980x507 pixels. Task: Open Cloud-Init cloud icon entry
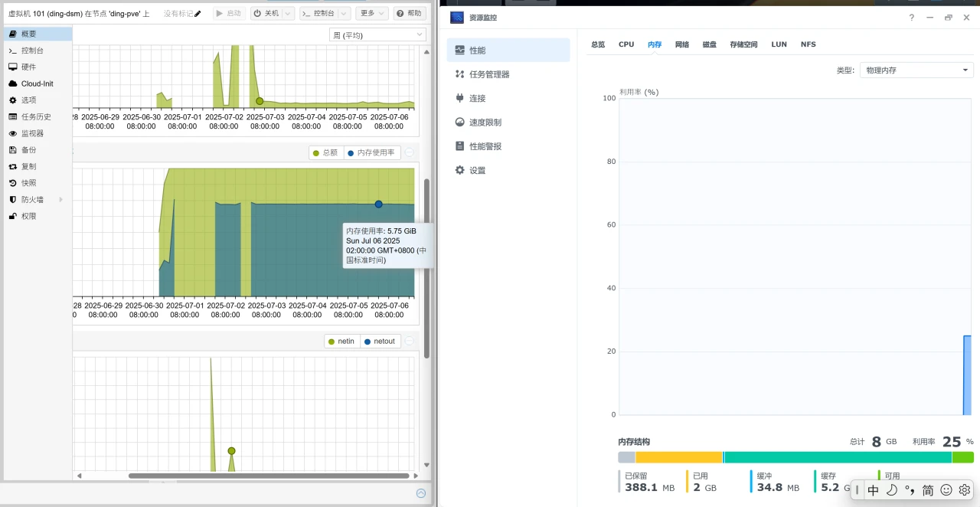click(x=13, y=83)
